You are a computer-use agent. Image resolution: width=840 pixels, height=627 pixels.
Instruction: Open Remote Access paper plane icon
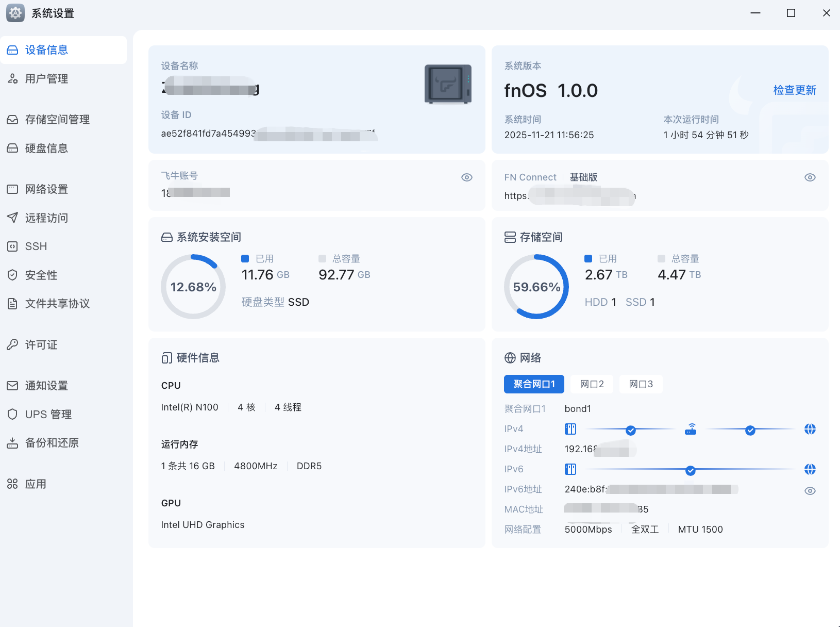click(12, 218)
